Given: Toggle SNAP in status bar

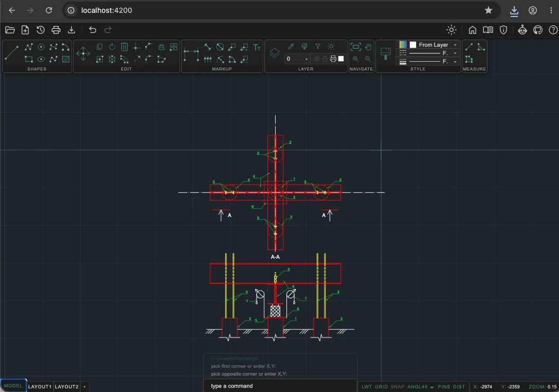Looking at the screenshot, I should pos(398,387).
